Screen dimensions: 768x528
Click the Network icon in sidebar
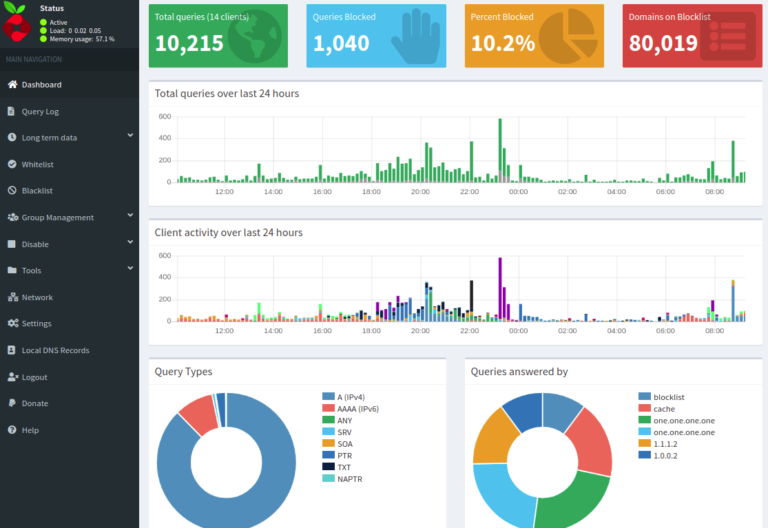12,297
